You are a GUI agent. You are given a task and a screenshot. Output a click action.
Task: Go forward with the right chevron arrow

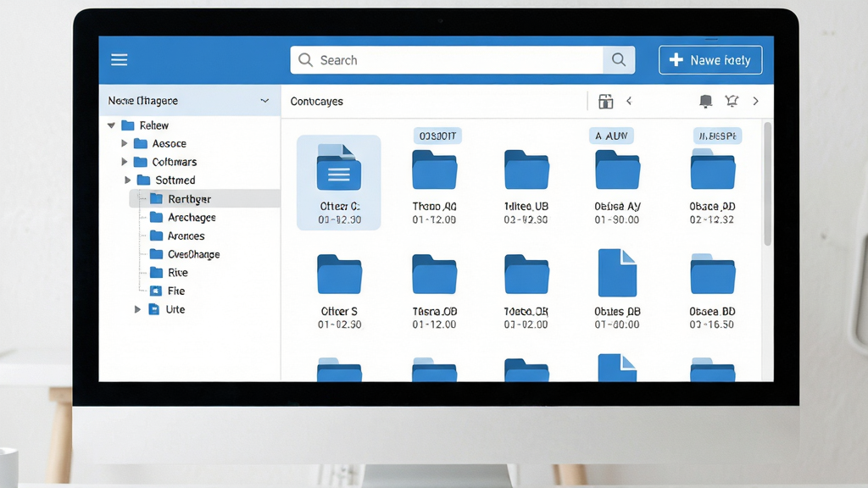(755, 102)
